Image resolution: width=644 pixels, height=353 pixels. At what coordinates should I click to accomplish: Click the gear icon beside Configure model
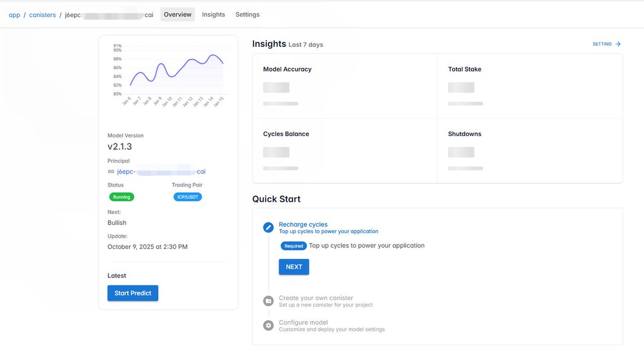(268, 326)
